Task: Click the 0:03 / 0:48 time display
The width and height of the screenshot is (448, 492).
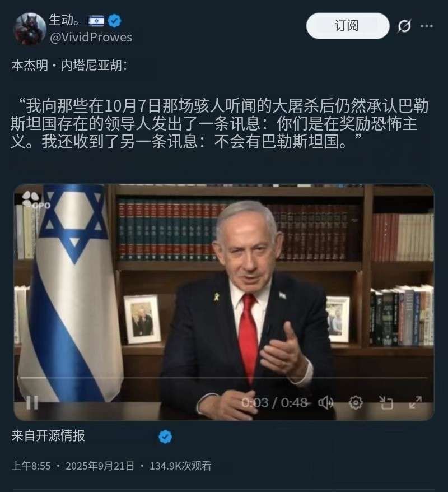Action: click(274, 402)
